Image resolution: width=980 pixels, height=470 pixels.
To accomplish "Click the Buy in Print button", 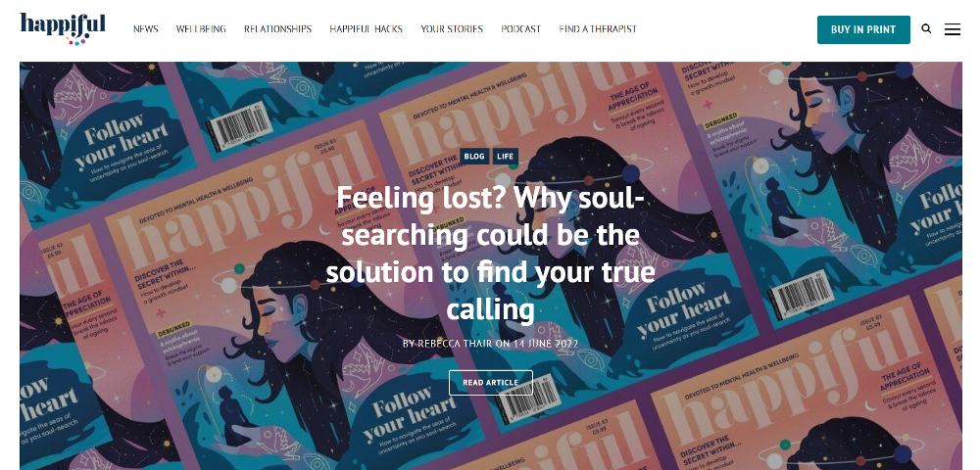I will (863, 29).
